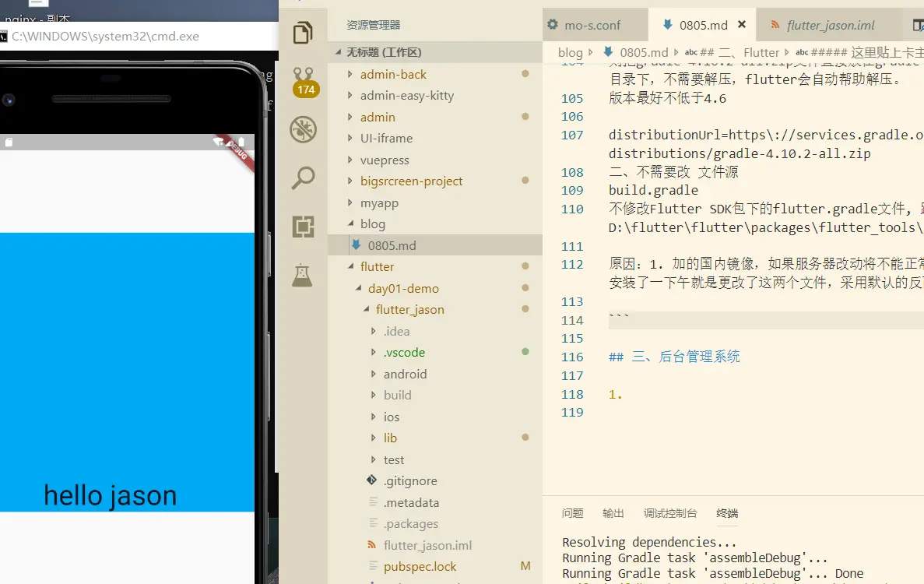The image size is (924, 584).
Task: Click the markdown icon on 0805.md tab
Action: tap(667, 25)
